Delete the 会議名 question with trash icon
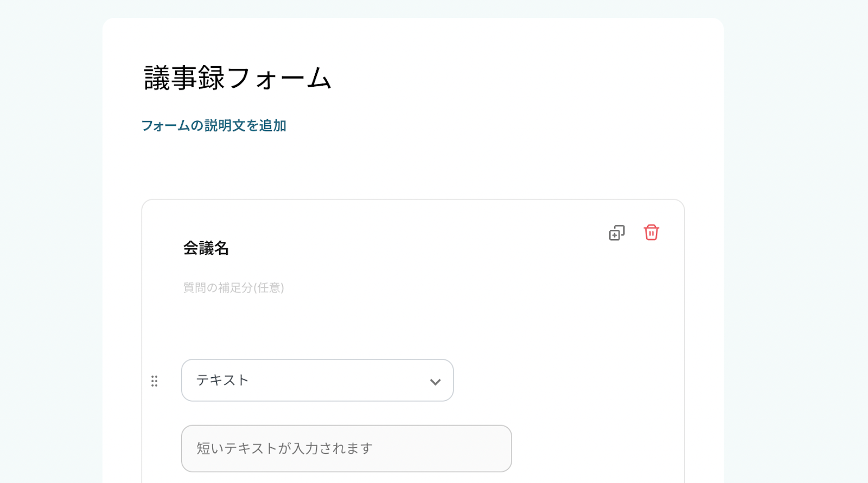The image size is (868, 483). coord(651,233)
